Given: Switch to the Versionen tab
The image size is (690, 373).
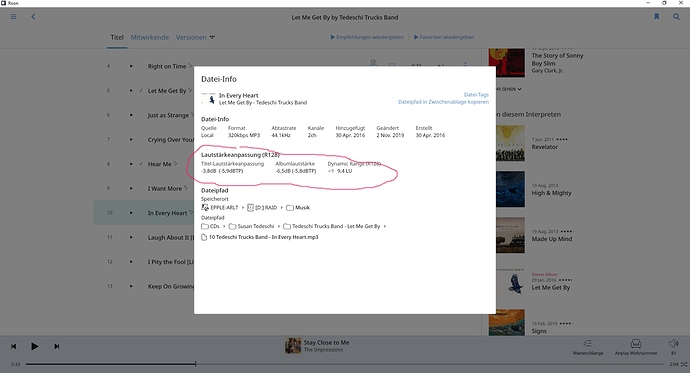Looking at the screenshot, I should (191, 37).
